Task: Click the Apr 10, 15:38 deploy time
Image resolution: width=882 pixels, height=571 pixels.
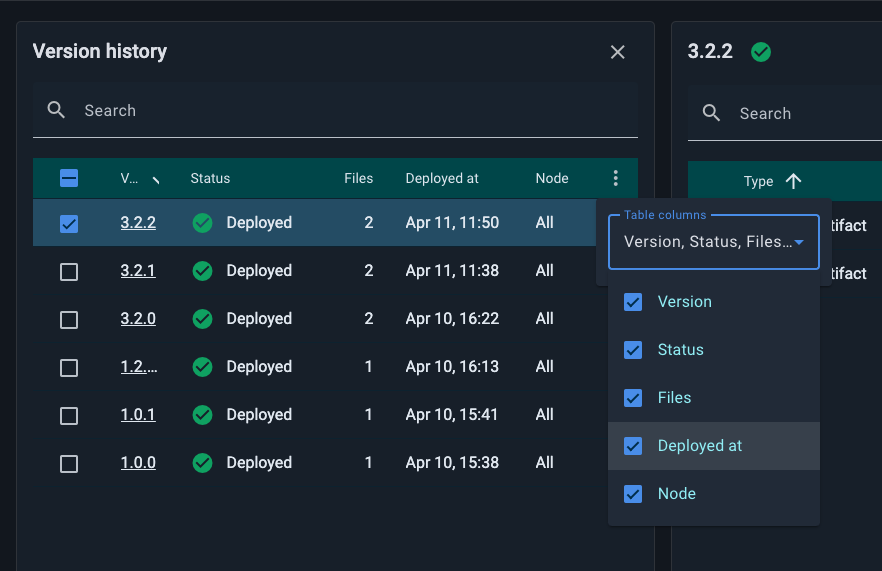Action: pyautogui.click(x=452, y=462)
